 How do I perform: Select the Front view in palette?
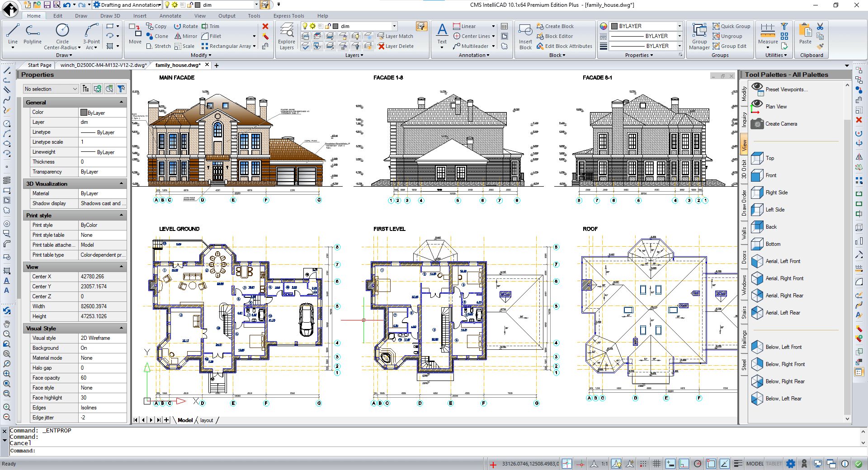click(x=764, y=175)
